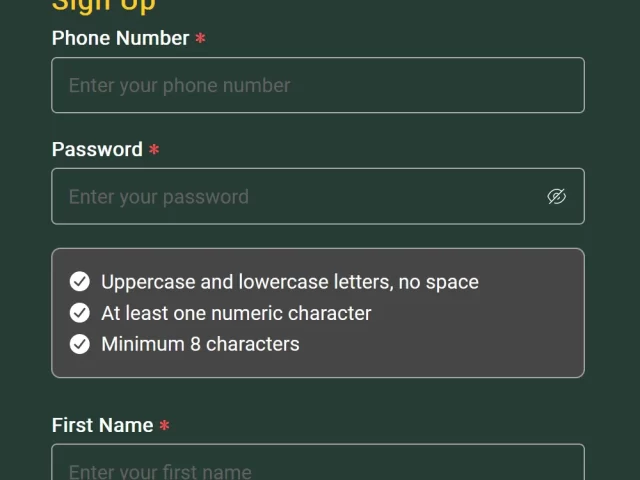Image resolution: width=640 pixels, height=480 pixels.
Task: Click 'Uppercase and lowercase letters, no space' text
Action: tap(290, 282)
